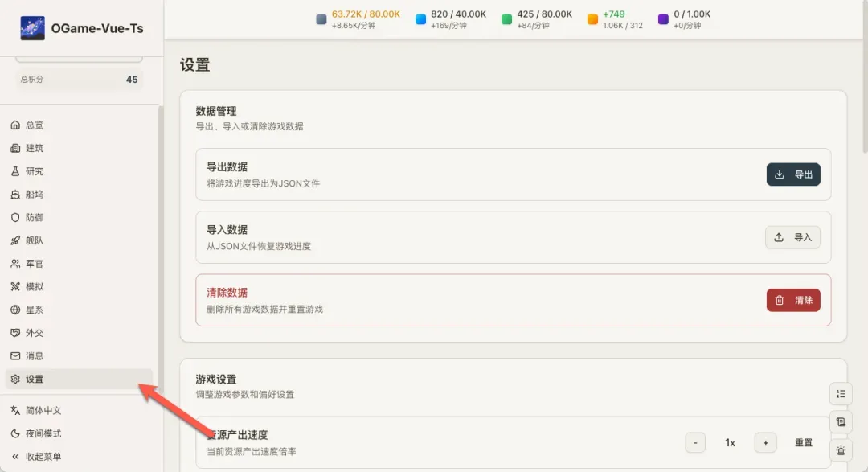
Task: Open the 舰队 (Fleet) rocket icon
Action: click(x=15, y=240)
